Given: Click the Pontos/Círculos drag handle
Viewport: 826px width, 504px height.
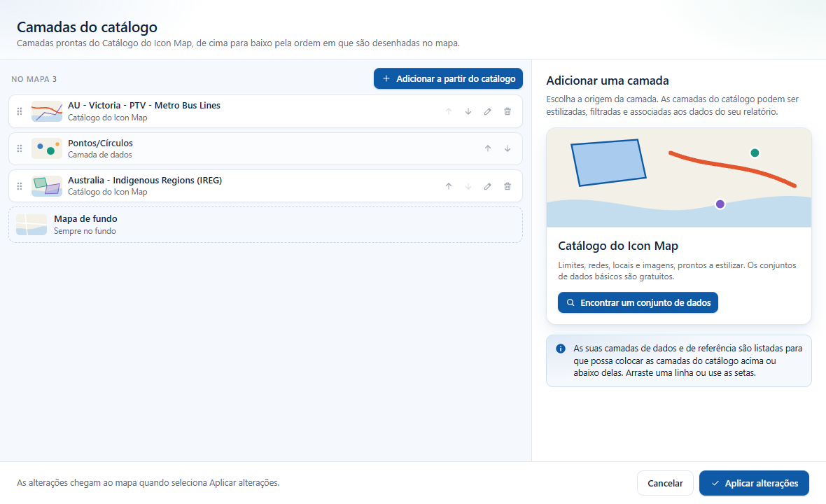Looking at the screenshot, I should pyautogui.click(x=20, y=148).
